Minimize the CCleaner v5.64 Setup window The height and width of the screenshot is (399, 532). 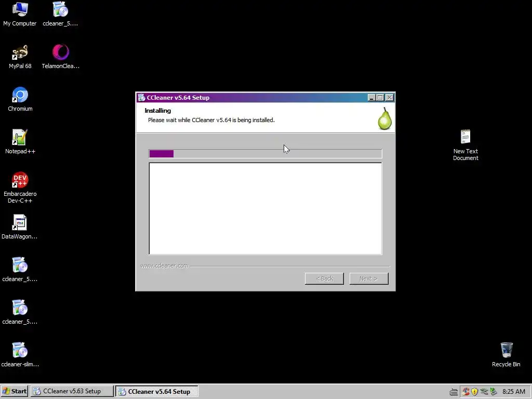[371, 98]
